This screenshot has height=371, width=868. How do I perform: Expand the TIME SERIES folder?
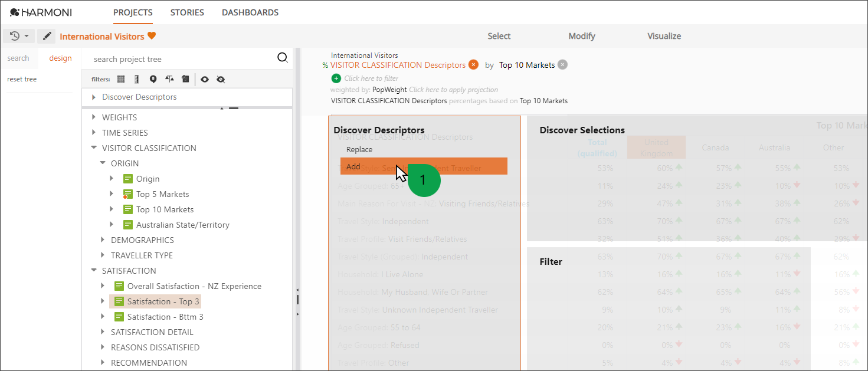(x=94, y=133)
